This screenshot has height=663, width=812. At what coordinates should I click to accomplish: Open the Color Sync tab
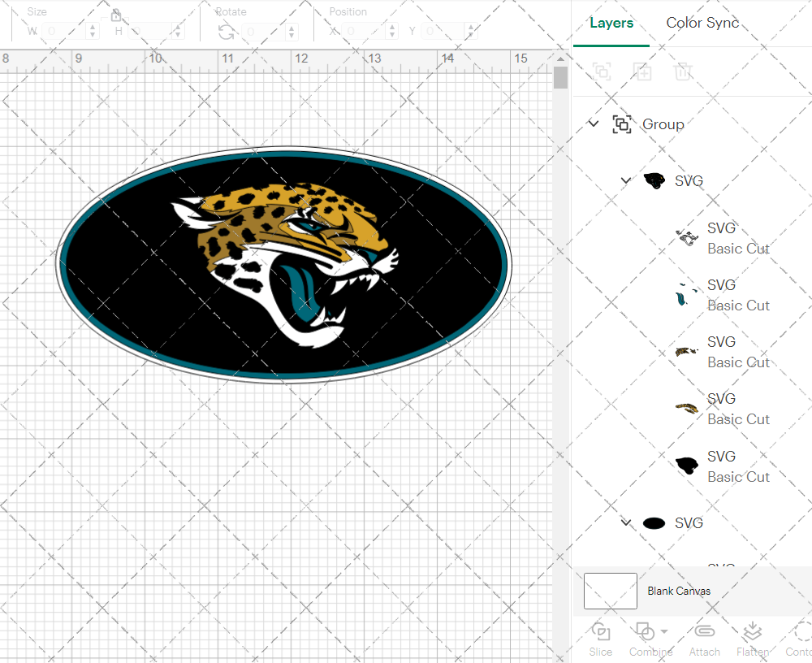point(702,23)
